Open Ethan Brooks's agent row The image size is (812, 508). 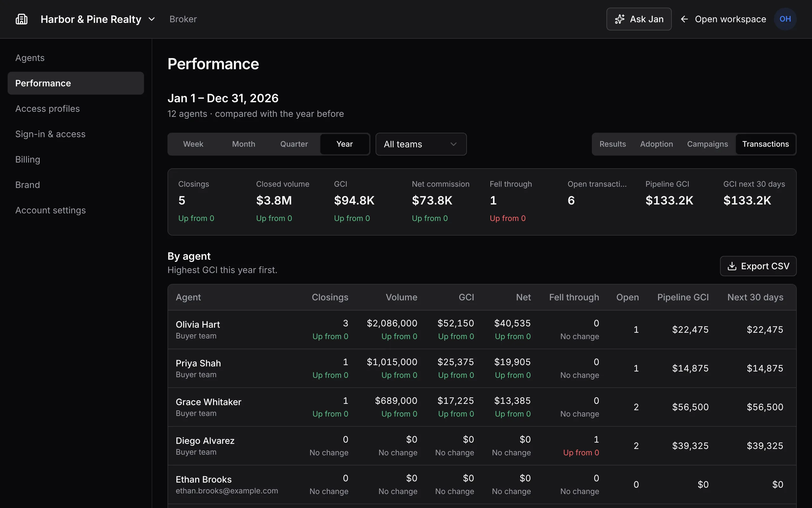pyautogui.click(x=482, y=485)
